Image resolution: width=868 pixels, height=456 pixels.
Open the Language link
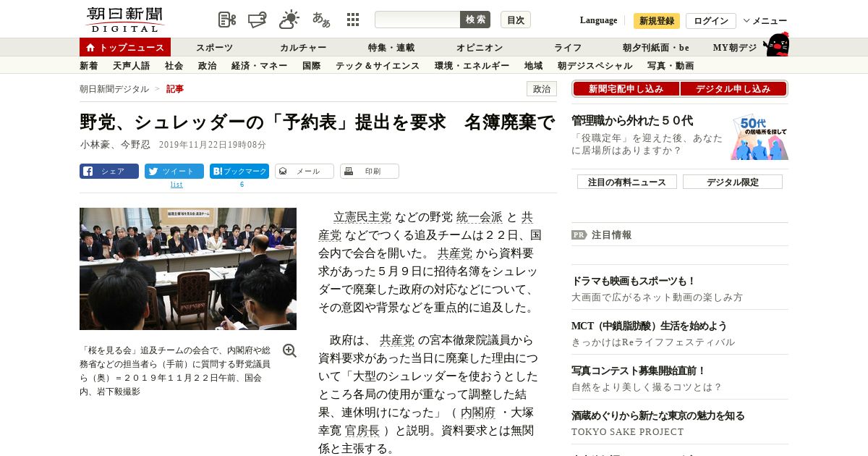click(x=598, y=20)
